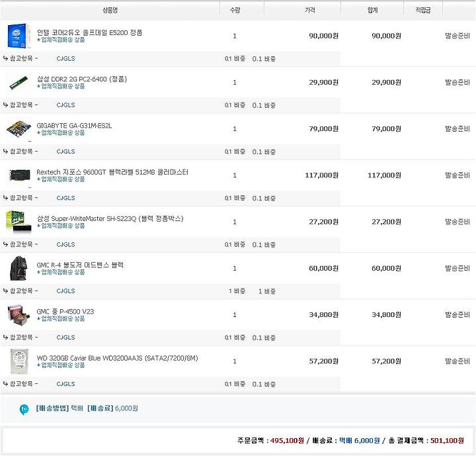Click 업체직접배송 상품 note under GMC 퐁 P-4500
Image resolution: width=476 pixels, height=456 pixels.
tap(61, 319)
